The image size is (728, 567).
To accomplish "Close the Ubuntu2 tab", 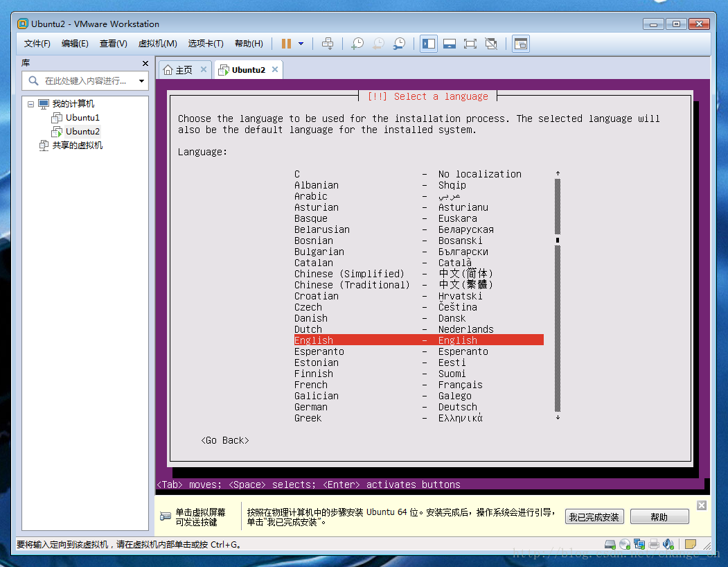I will tap(275, 69).
